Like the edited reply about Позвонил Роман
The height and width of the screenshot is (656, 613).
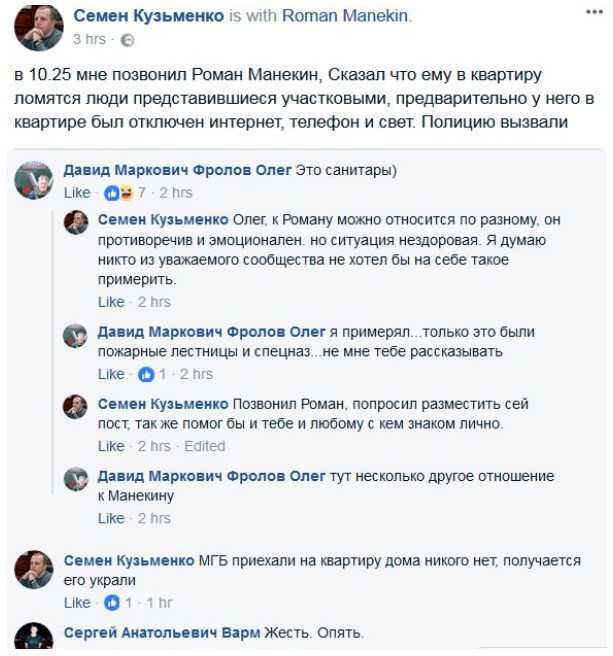[x=111, y=446]
